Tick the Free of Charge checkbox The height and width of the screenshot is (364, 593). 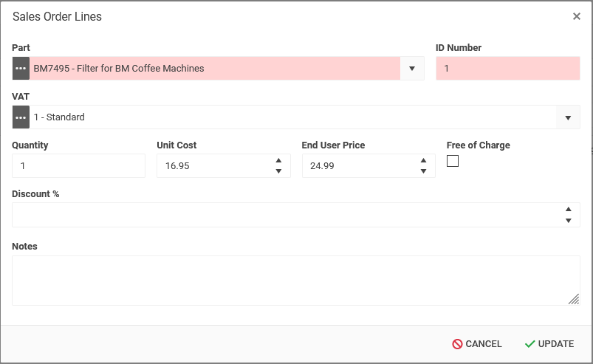(453, 162)
